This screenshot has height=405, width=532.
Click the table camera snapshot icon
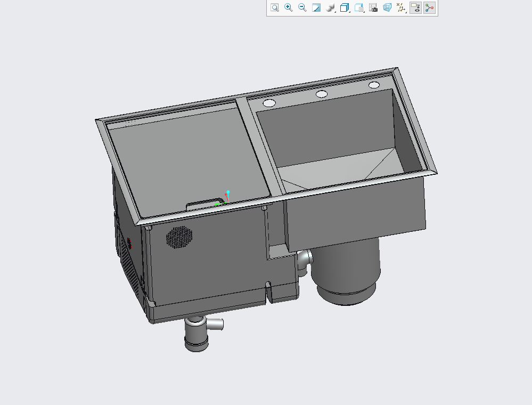tap(373, 8)
